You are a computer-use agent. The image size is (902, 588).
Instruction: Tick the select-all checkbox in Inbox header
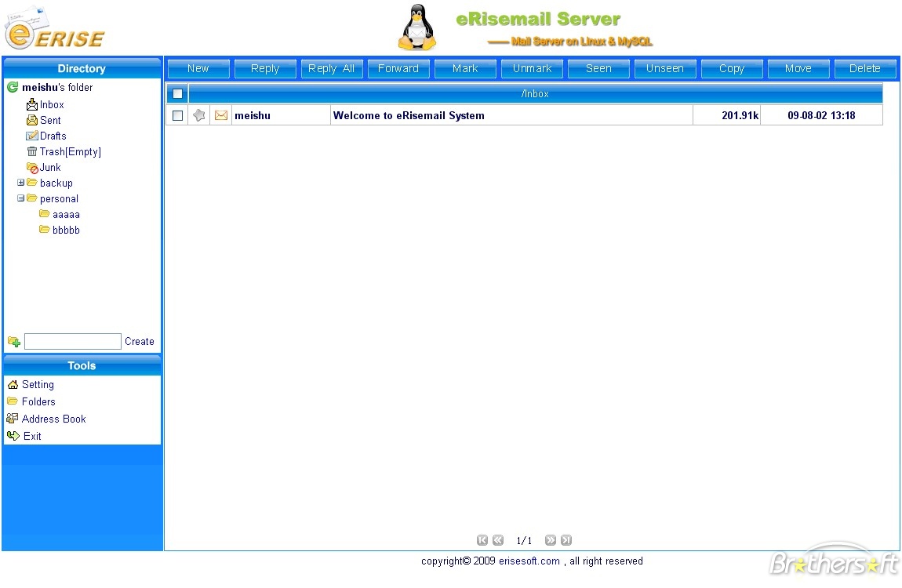point(178,93)
